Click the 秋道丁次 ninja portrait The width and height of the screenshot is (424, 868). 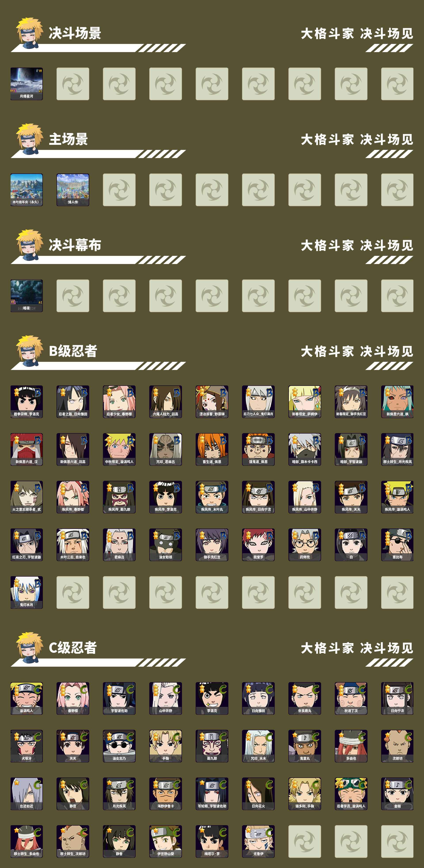(351, 698)
